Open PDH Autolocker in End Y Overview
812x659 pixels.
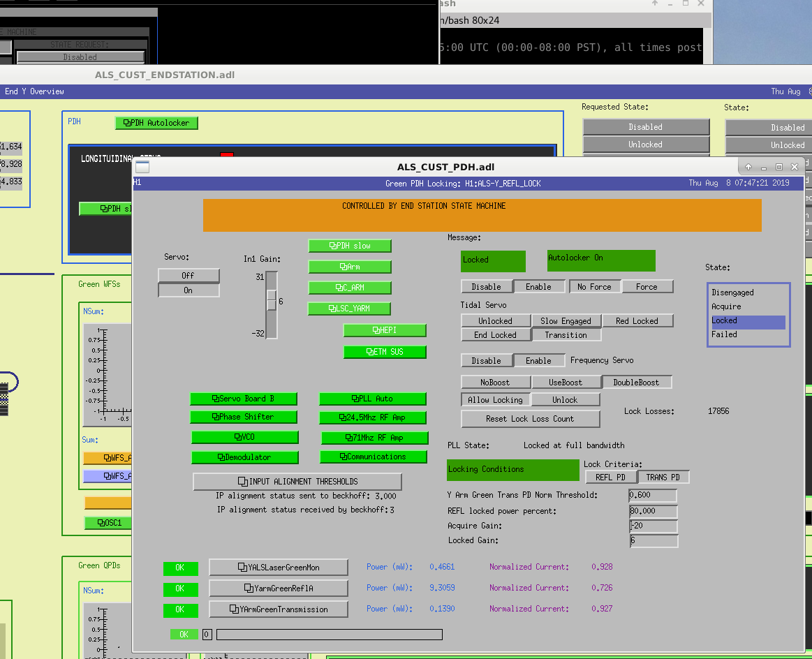pyautogui.click(x=157, y=123)
